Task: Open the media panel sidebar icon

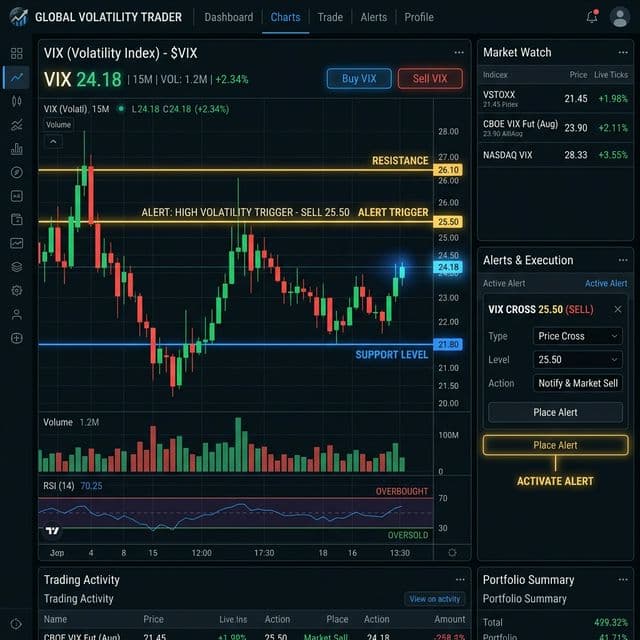Action: coord(17,196)
